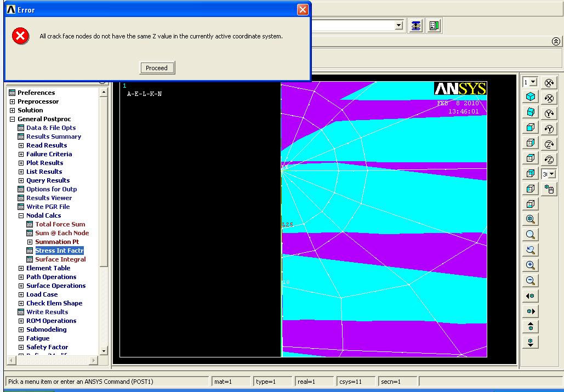Close the Error dialog window
Viewport: 564px width, 392px height.
click(x=303, y=9)
